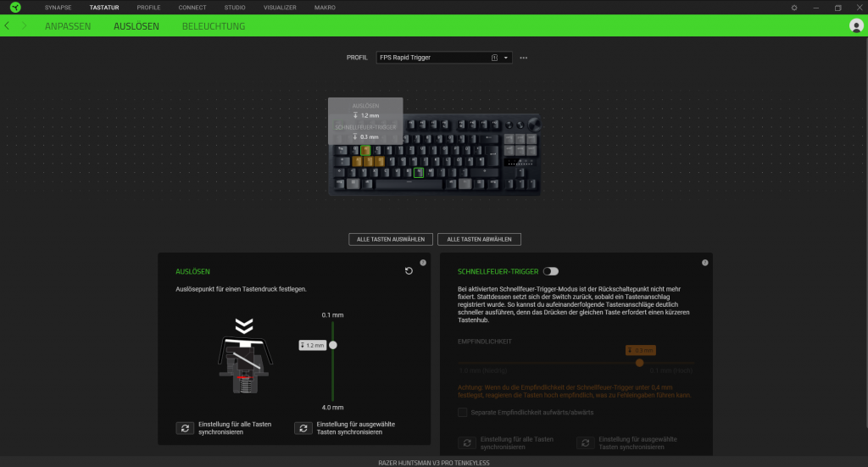The height and width of the screenshot is (467, 868).
Task: Open settings via the gear icon
Action: click(x=793, y=8)
